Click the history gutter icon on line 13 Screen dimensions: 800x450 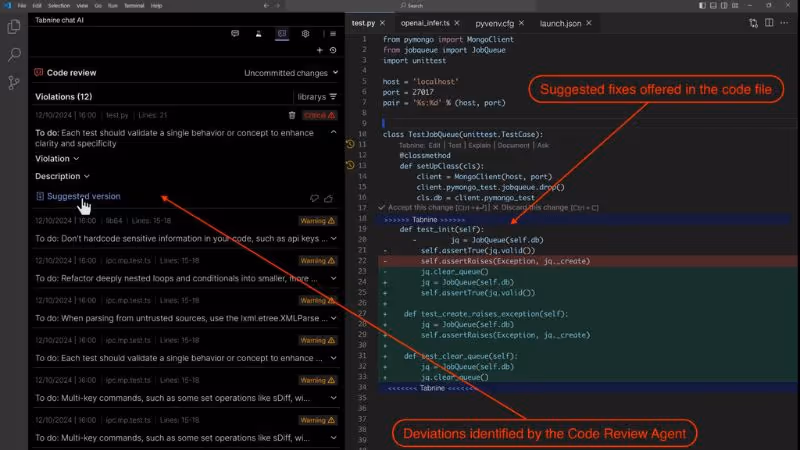click(x=350, y=165)
